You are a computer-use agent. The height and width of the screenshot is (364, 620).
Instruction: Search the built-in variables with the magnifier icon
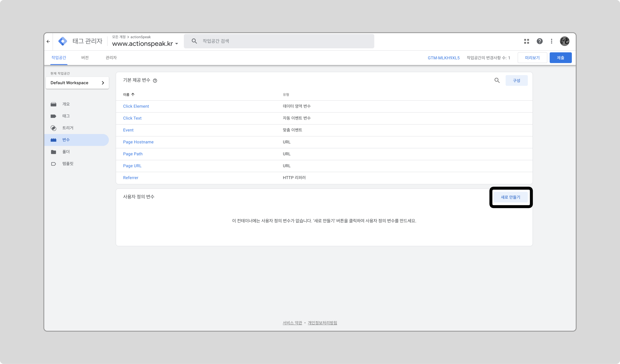click(x=497, y=80)
